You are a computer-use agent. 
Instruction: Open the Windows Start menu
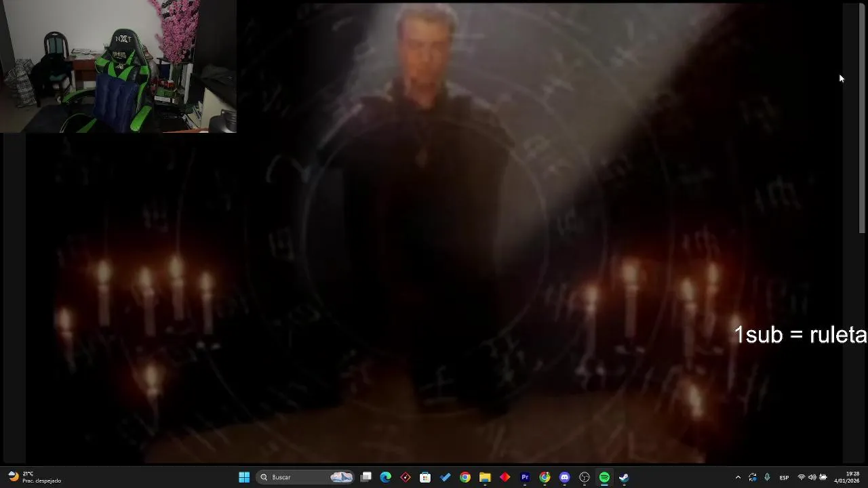click(x=244, y=477)
